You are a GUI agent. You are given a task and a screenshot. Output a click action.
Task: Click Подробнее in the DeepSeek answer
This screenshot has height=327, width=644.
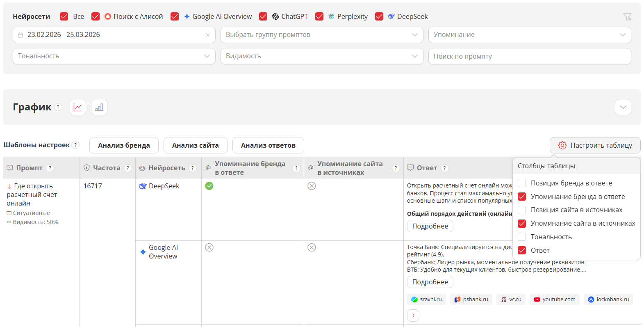[x=430, y=226]
